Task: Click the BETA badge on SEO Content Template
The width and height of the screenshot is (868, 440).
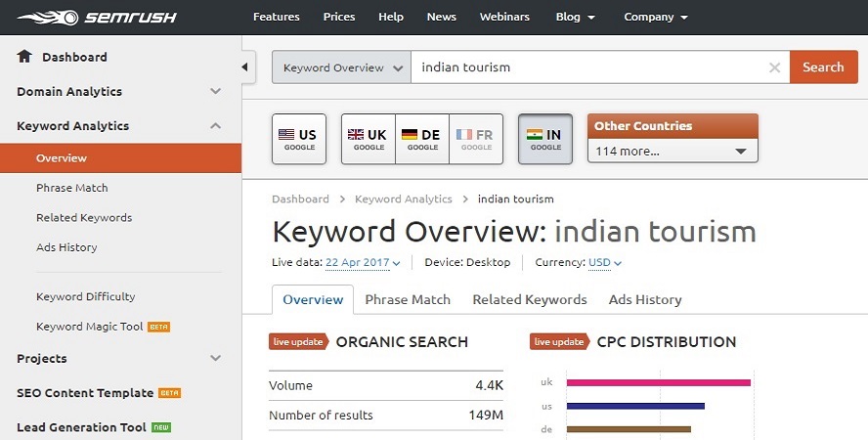Action: (x=169, y=393)
